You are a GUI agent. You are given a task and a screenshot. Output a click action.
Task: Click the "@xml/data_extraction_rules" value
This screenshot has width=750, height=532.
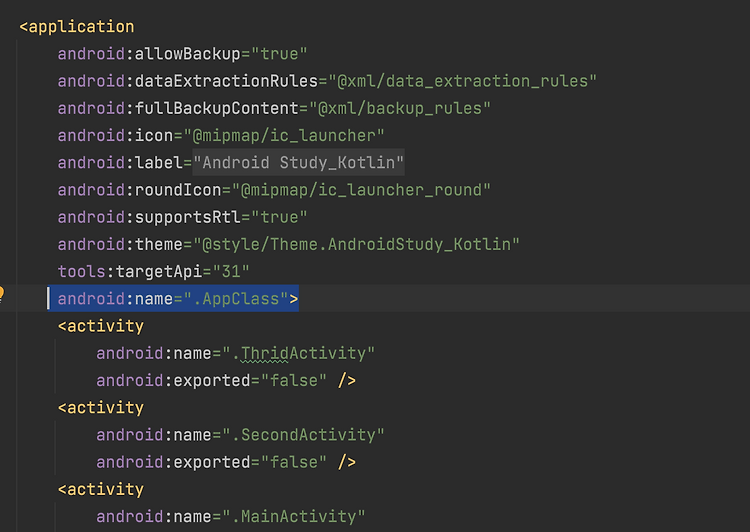463,81
